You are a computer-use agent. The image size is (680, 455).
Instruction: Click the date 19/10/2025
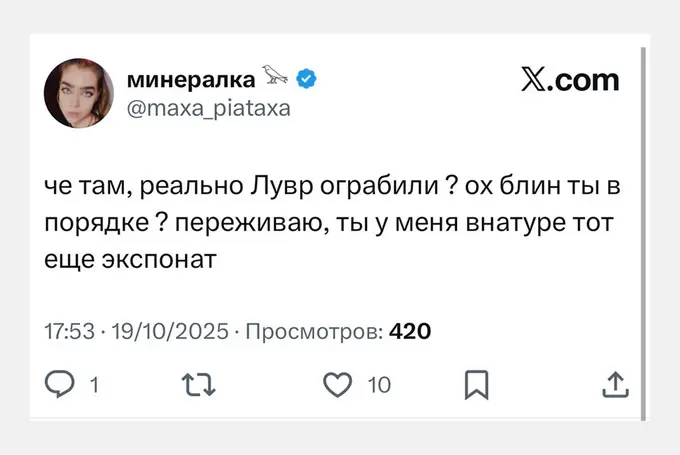point(165,331)
